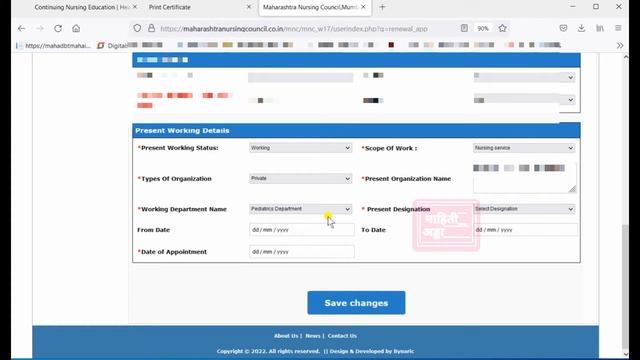
Task: Reset the 90% zoom level indicator
Action: pos(483,28)
